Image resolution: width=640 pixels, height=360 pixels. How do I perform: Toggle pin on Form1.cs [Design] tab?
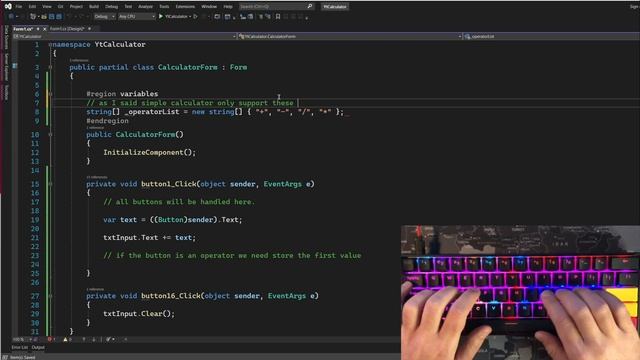click(89, 29)
